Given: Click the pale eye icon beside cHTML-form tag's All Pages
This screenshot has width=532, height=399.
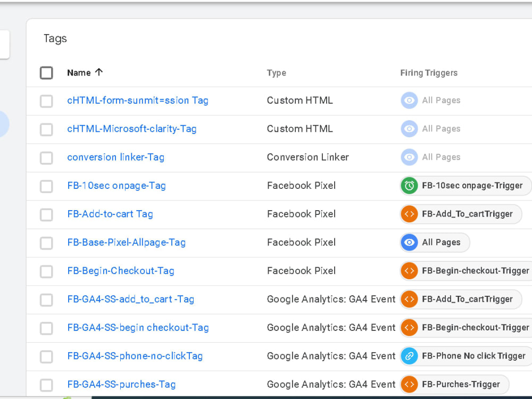Looking at the screenshot, I should [409, 100].
